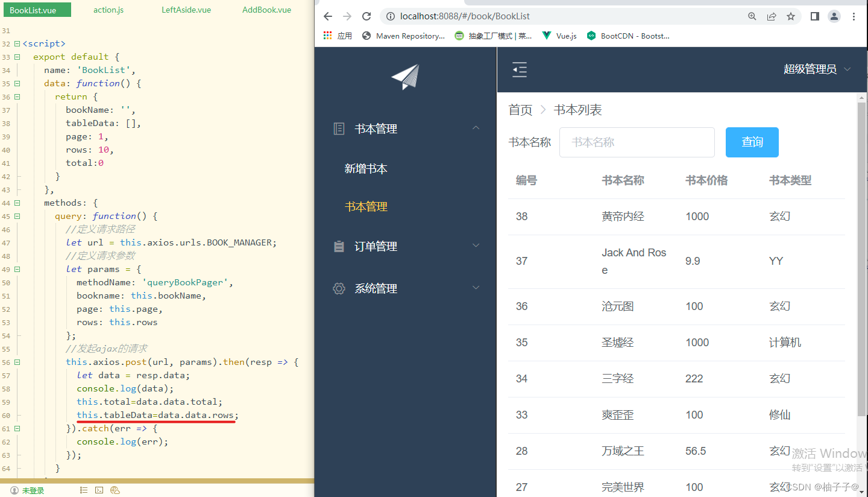This screenshot has width=868, height=497.
Task: Click the globe icon in editor status bar
Action: (x=115, y=490)
